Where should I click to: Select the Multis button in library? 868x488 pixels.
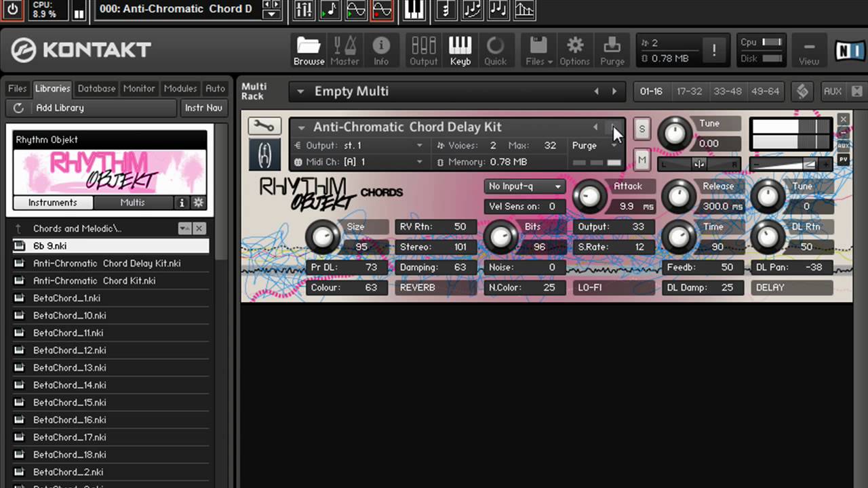(133, 202)
